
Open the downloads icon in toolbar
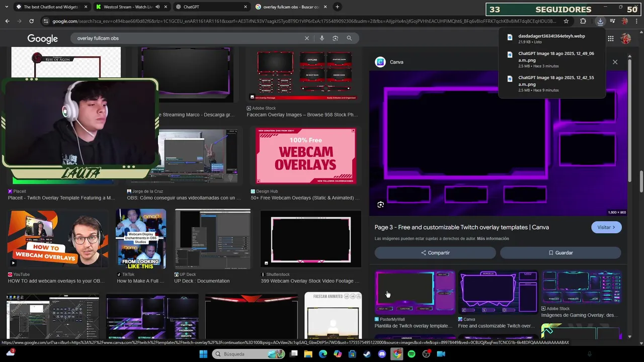600,21
